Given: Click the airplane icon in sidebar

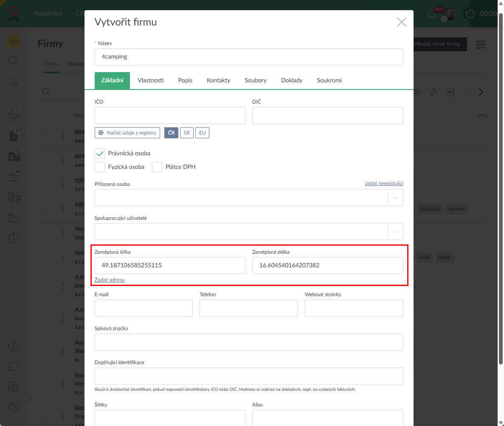Looking at the screenshot, I should [14, 115].
